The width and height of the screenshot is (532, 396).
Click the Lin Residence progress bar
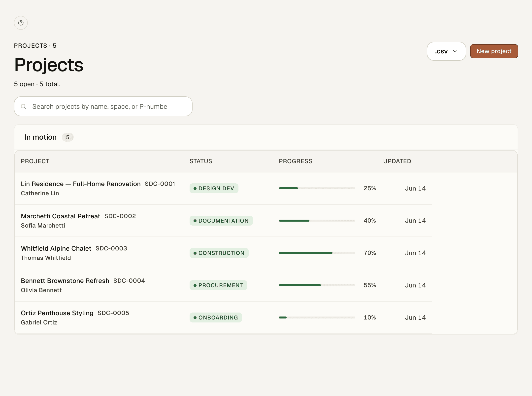tap(317, 188)
